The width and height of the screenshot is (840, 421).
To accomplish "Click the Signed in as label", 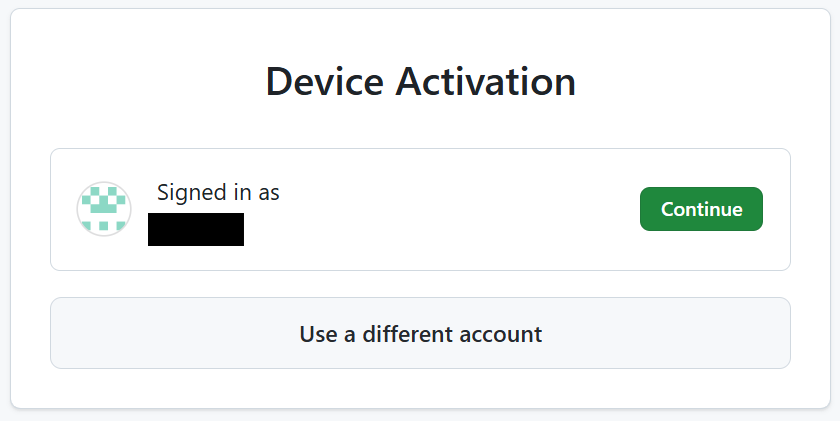I will [x=218, y=193].
